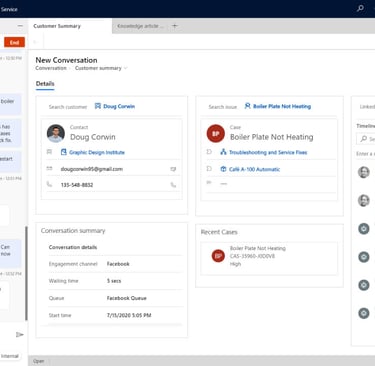This screenshot has width=375, height=366.
Task: Click the BP avatar in Recent Cases
Action: tap(218, 256)
